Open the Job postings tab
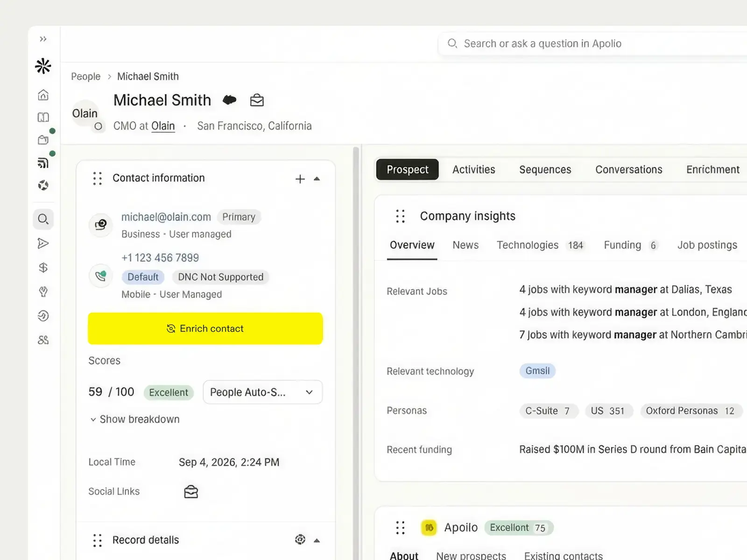Viewport: 747px width, 560px height. (x=707, y=245)
